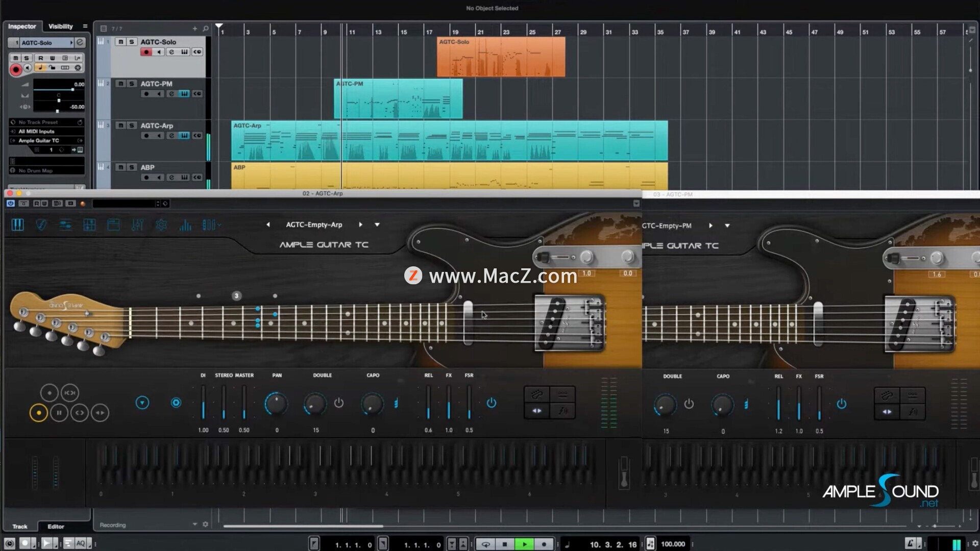Toggle FSR power button in AGTC-PM plugin
Viewport: 980px width, 551px height.
pos(841,404)
